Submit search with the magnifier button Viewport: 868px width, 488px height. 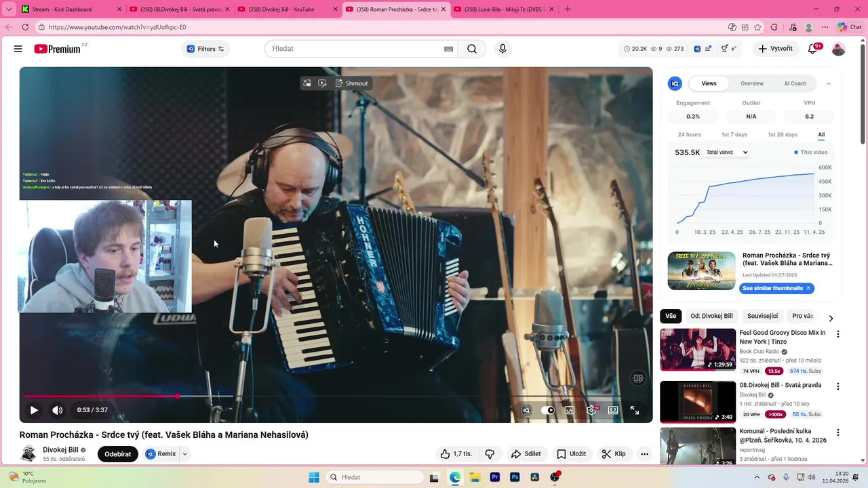tap(472, 49)
